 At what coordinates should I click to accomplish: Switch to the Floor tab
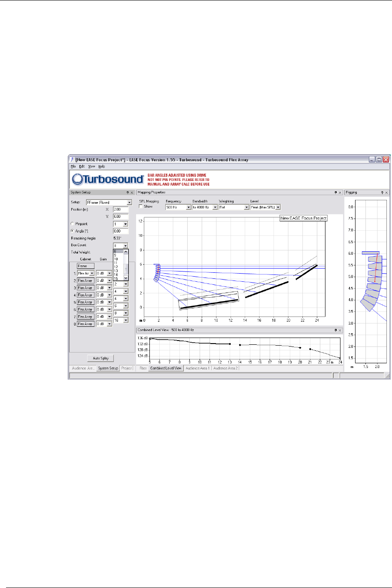(143, 368)
